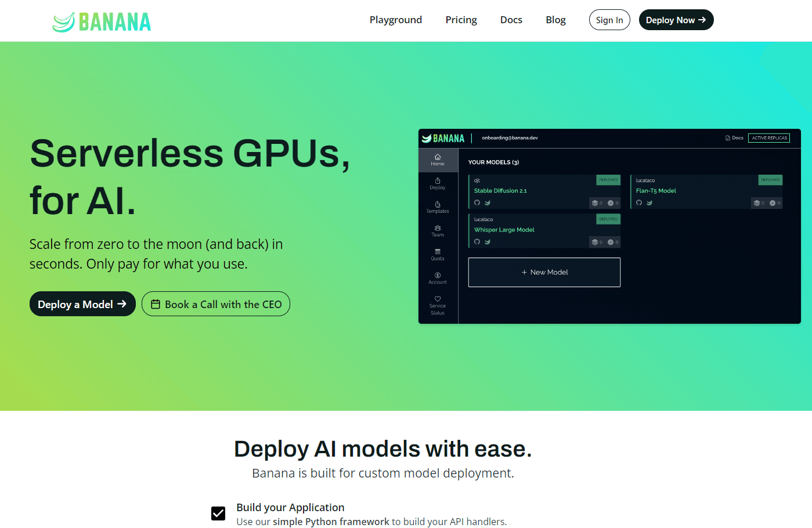Select Home in dashboard sidebar
812x528 pixels.
tap(438, 160)
